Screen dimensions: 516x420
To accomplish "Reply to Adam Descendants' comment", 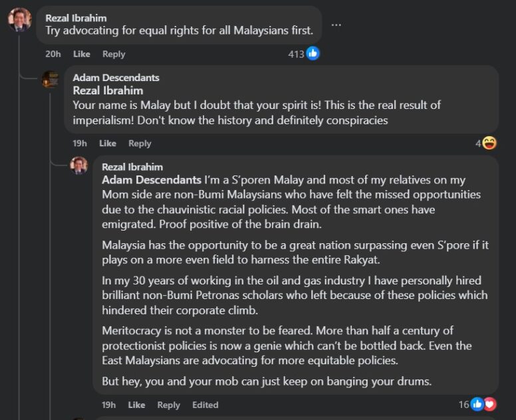I will (140, 143).
